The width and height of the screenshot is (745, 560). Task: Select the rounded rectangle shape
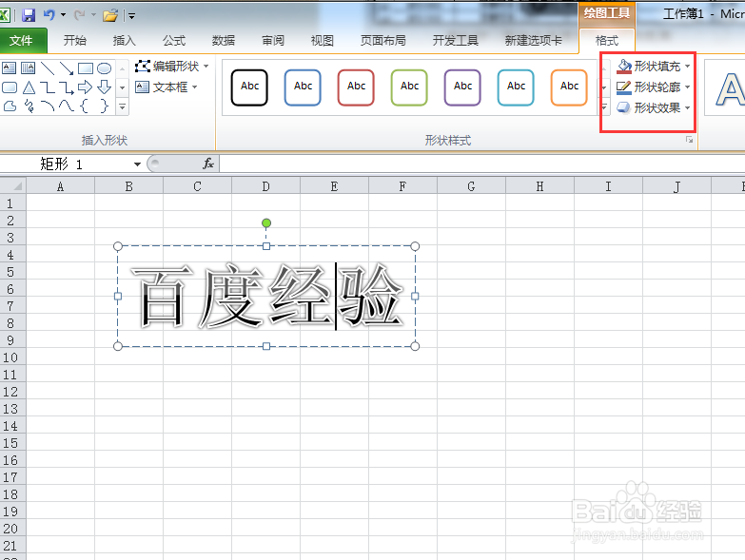coord(10,87)
